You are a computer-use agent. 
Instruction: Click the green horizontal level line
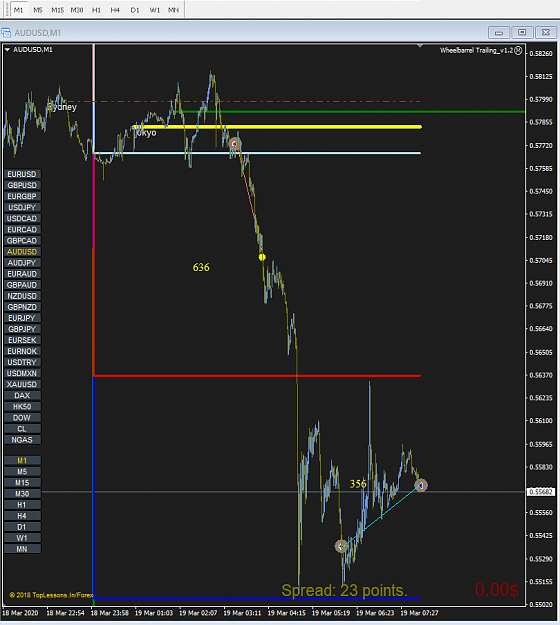pos(354,112)
